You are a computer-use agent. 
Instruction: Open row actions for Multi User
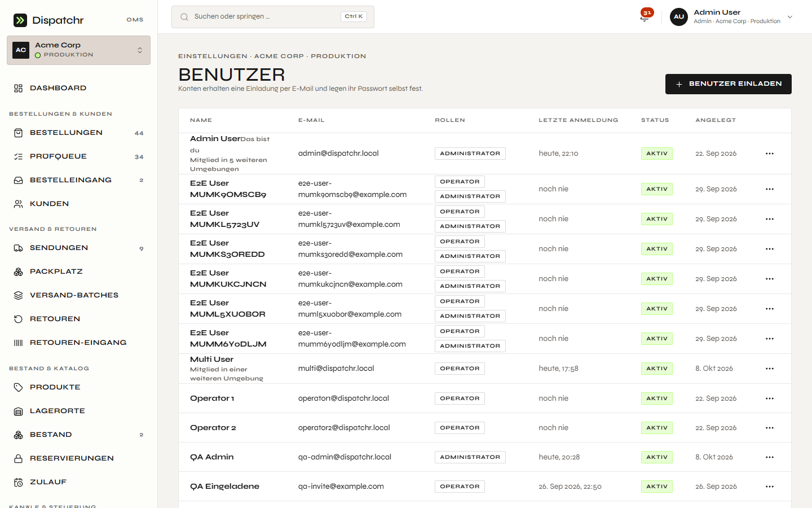click(x=770, y=369)
